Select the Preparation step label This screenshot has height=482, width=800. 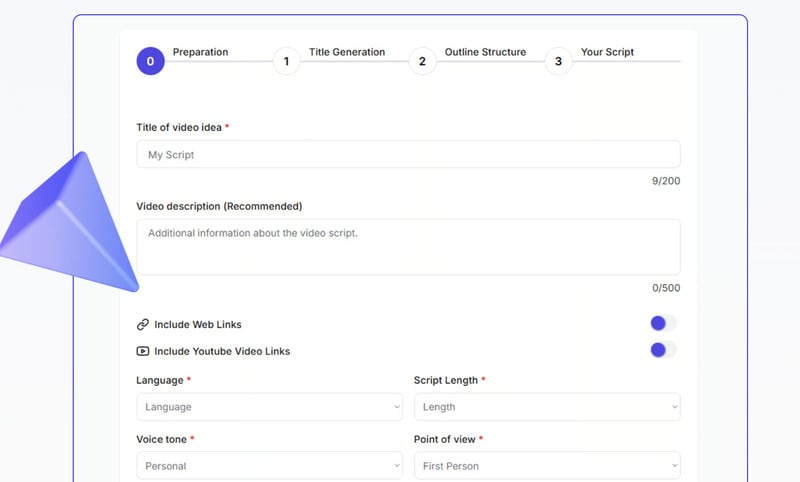(x=200, y=52)
